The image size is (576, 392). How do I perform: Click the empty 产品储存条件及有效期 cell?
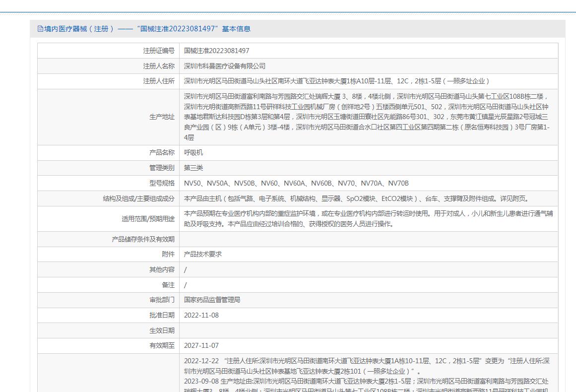[369, 239]
